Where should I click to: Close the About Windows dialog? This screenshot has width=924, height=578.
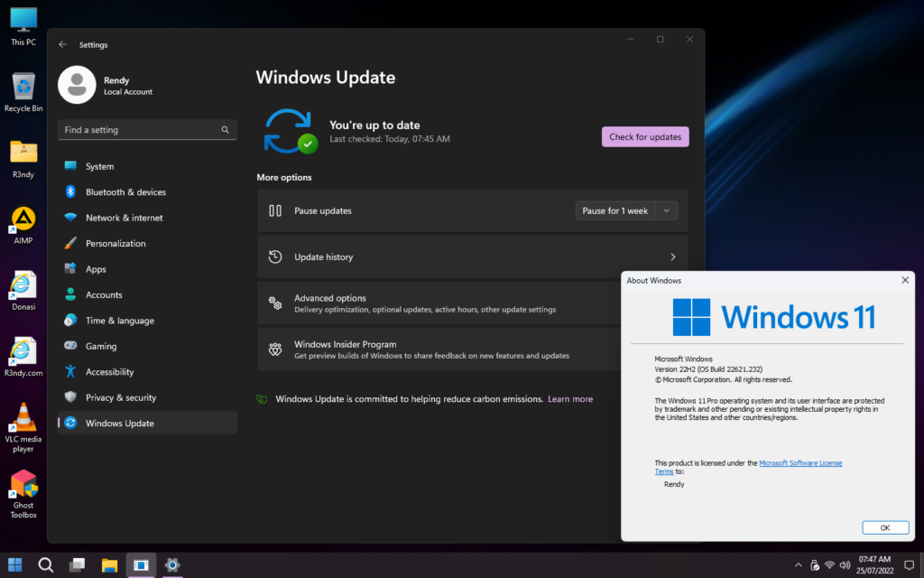(905, 280)
